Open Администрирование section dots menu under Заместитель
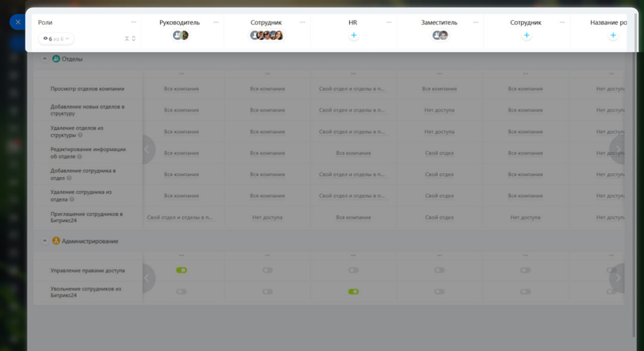The height and width of the screenshot is (351, 644). 440,255
